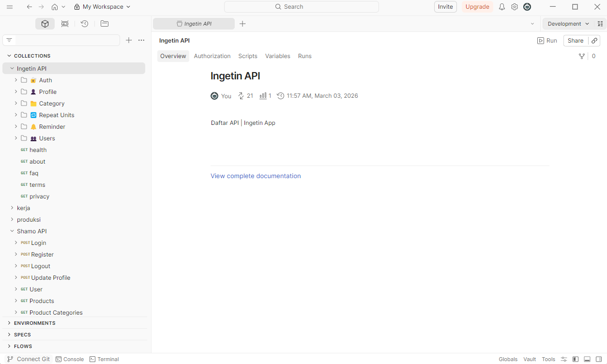The width and height of the screenshot is (607, 364).
Task: Open sidebar more options ellipsis
Action: pos(141,40)
